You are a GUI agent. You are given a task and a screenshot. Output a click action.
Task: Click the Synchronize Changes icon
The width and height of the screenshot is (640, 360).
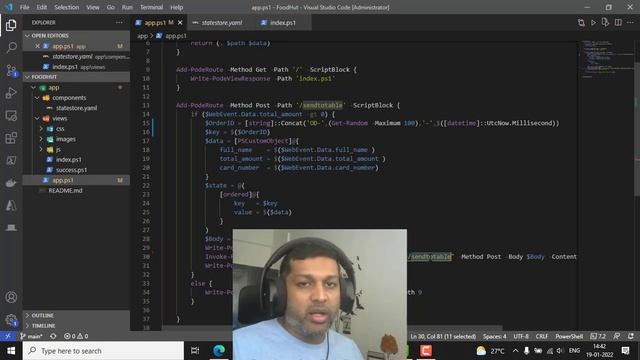[53, 336]
